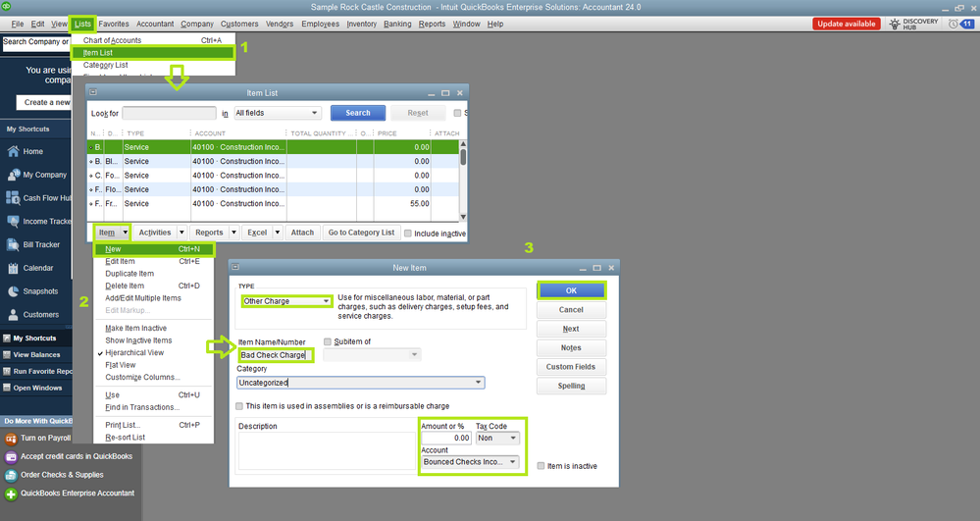Open My Company shortcut icon
Screen dimensions: 980x521
pyautogui.click(x=13, y=175)
